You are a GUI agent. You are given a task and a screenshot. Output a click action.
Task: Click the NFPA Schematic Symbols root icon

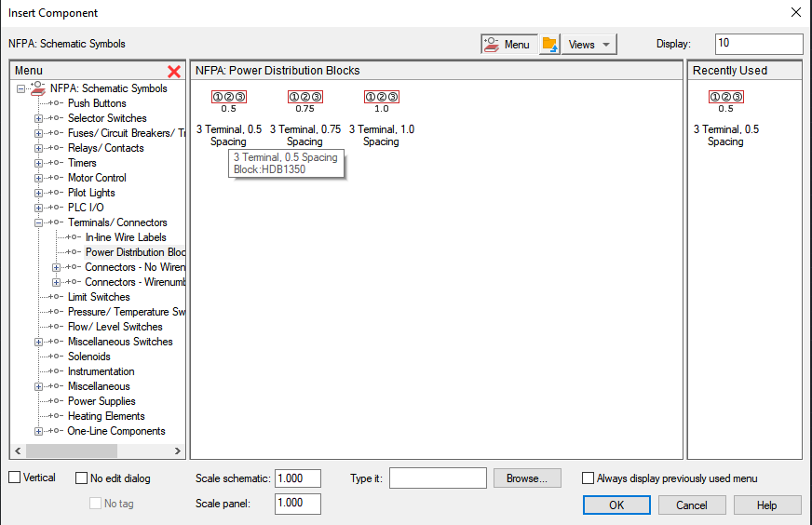coord(38,88)
